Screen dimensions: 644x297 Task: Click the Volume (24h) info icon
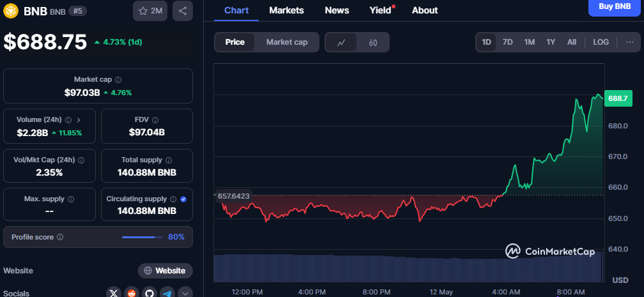click(68, 120)
